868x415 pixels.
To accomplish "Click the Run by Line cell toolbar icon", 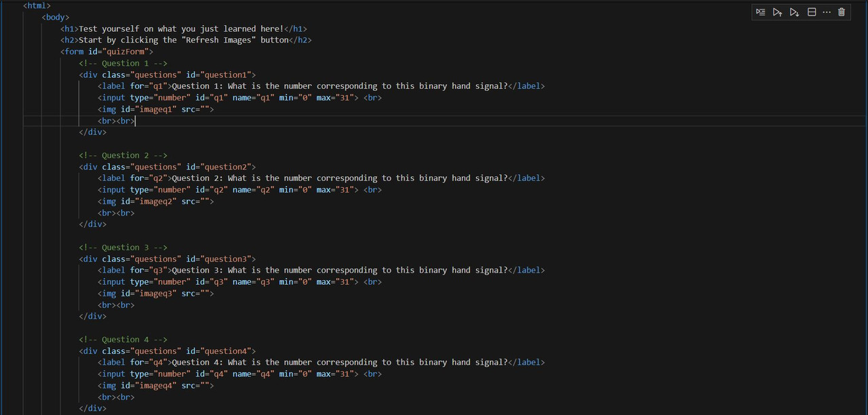I will [761, 12].
